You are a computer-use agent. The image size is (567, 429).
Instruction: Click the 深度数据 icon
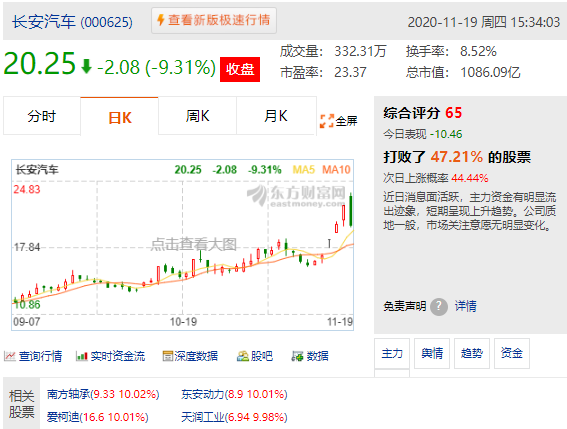point(168,356)
